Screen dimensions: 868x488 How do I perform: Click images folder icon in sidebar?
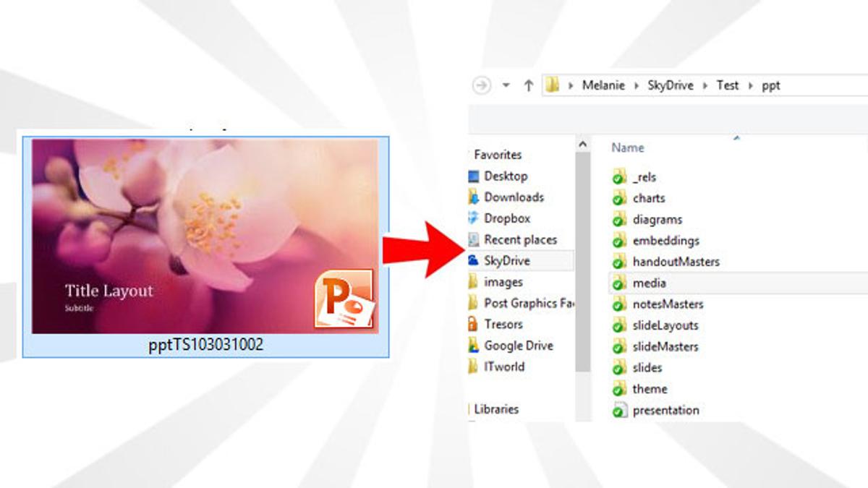(x=474, y=282)
